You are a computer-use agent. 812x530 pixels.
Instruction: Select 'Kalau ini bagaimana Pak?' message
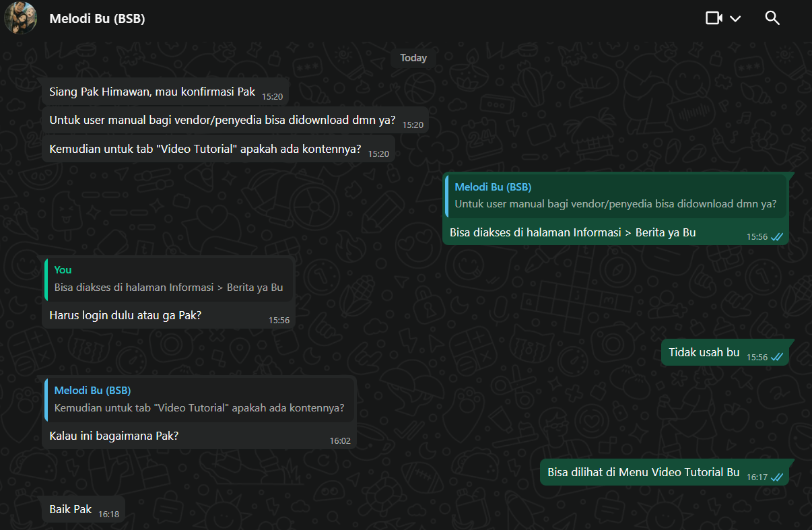point(114,436)
